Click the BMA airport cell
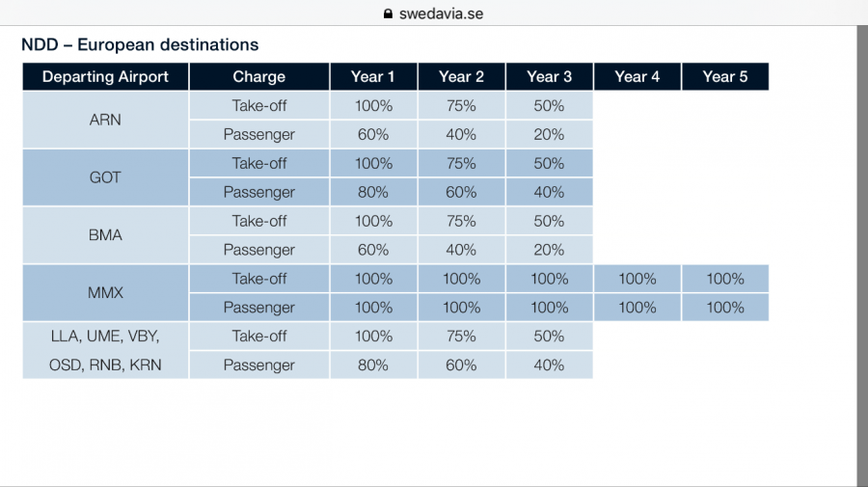The height and width of the screenshot is (487, 868). 106,235
